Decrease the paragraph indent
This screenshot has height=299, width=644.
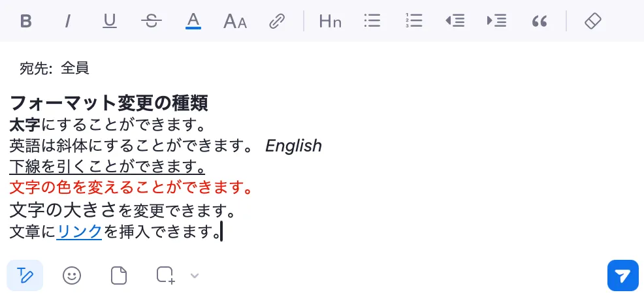(x=455, y=21)
